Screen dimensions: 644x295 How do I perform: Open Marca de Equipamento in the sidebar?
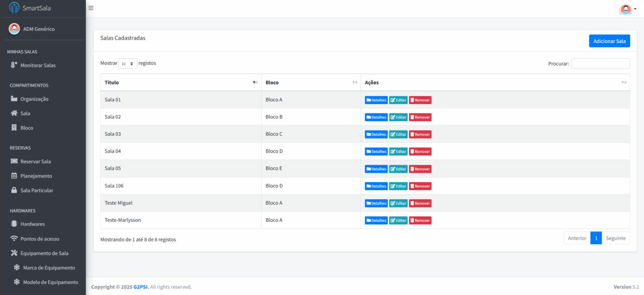(48, 268)
